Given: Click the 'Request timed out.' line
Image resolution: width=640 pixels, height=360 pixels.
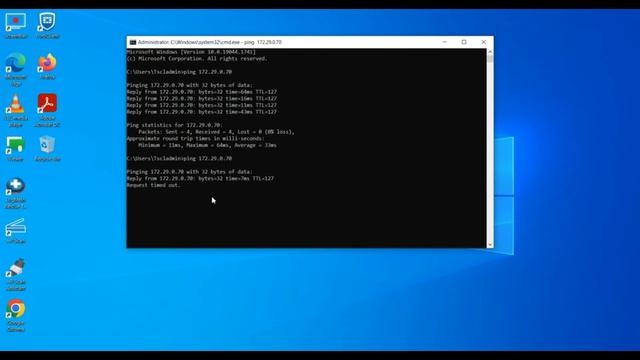Looking at the screenshot, I should [153, 185].
